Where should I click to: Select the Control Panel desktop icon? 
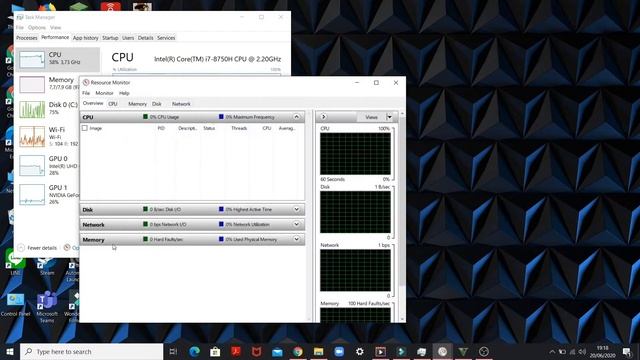16,304
